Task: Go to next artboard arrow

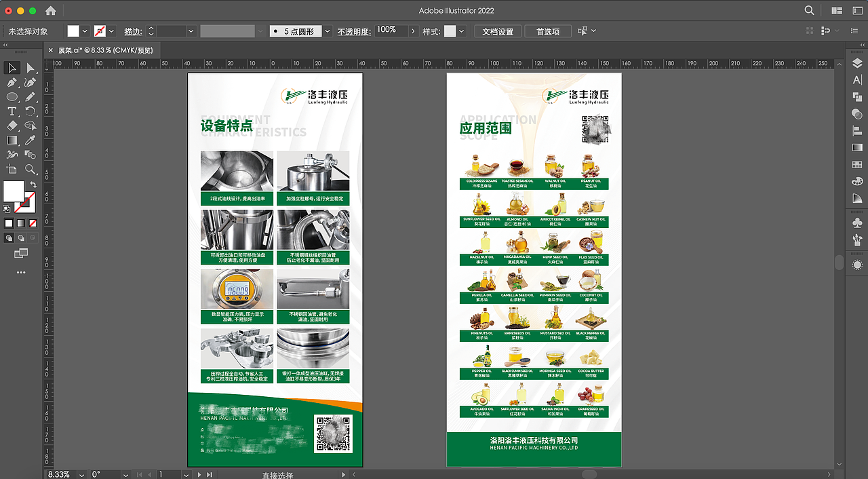Action: point(200,474)
